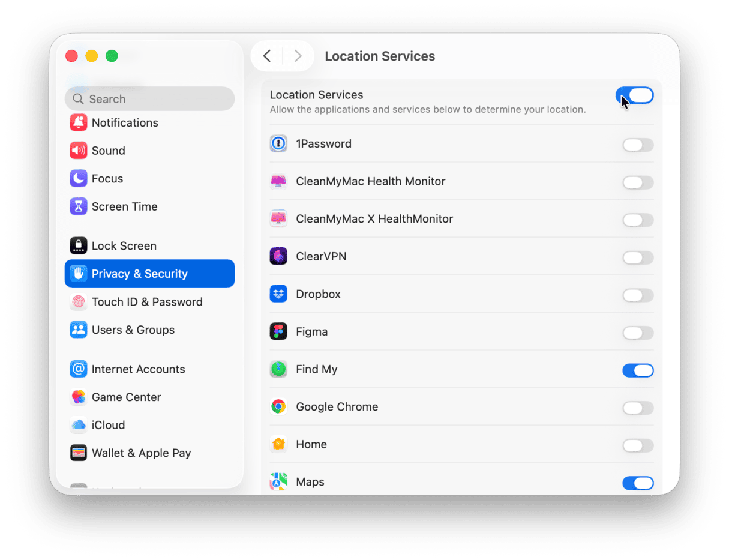The height and width of the screenshot is (560, 729).
Task: Click the green full-screen window button
Action: [x=112, y=56]
